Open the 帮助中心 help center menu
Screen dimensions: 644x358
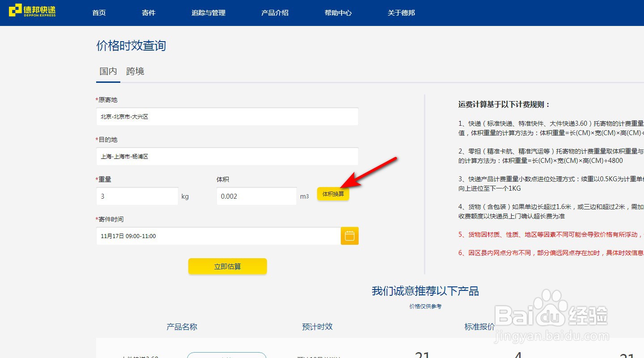338,13
